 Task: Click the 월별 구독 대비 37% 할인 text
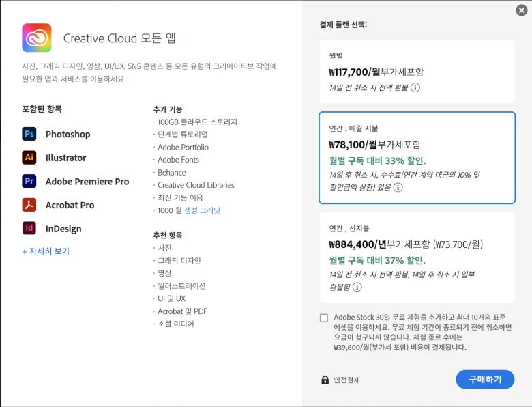(x=377, y=261)
